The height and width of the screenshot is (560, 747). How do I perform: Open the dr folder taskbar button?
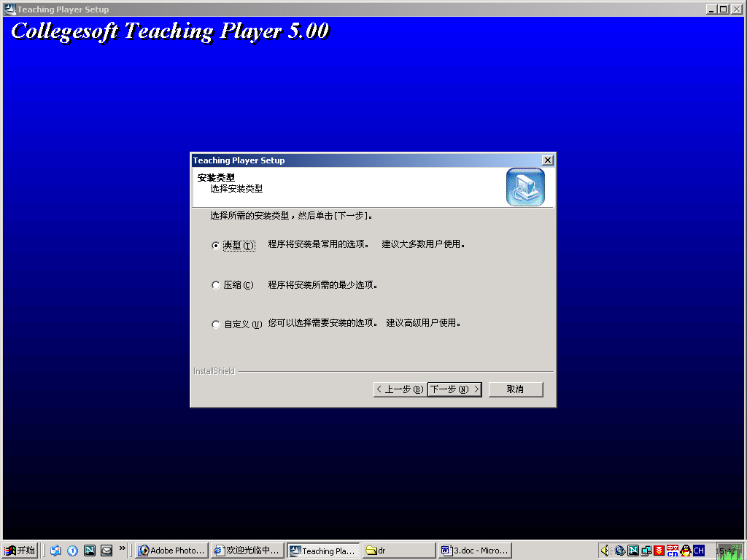pyautogui.click(x=398, y=551)
